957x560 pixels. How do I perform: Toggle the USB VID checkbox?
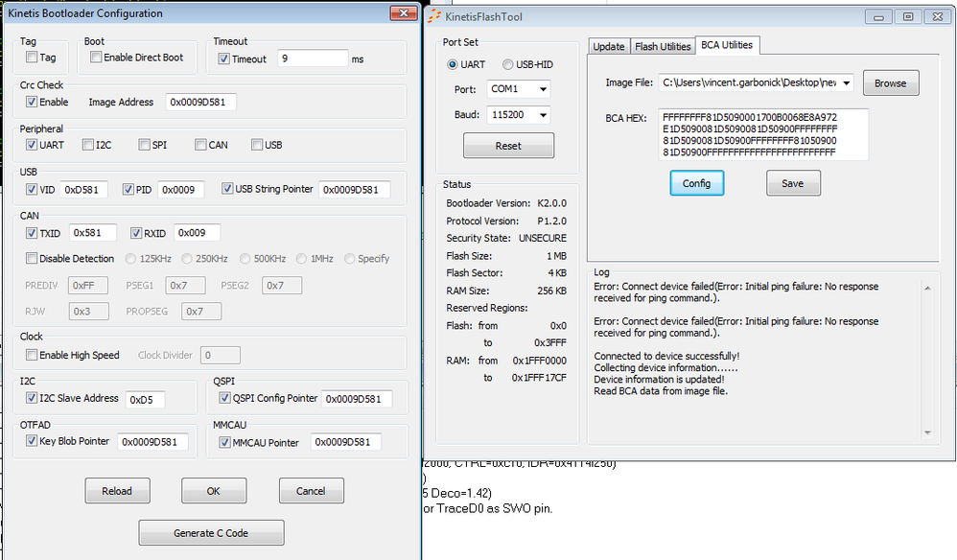tap(32, 189)
